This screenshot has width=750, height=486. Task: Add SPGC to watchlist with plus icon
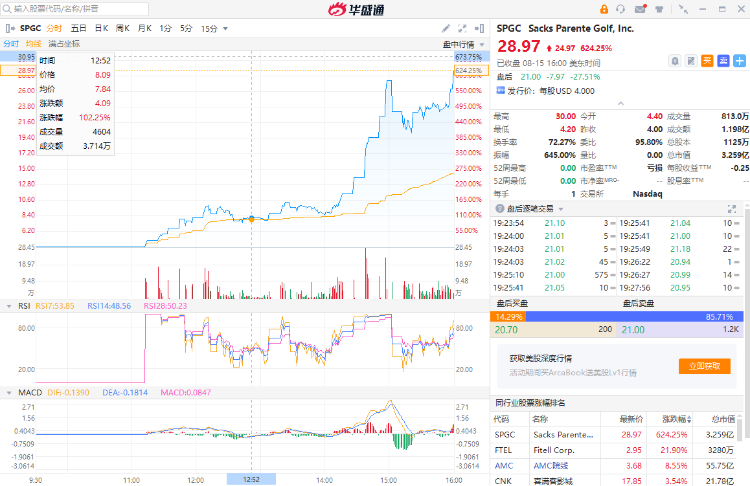(x=739, y=61)
